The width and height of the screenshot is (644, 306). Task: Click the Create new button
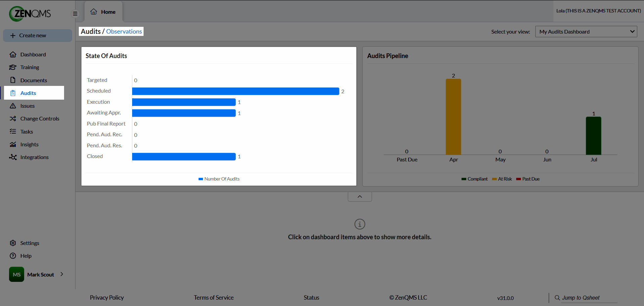pyautogui.click(x=38, y=36)
